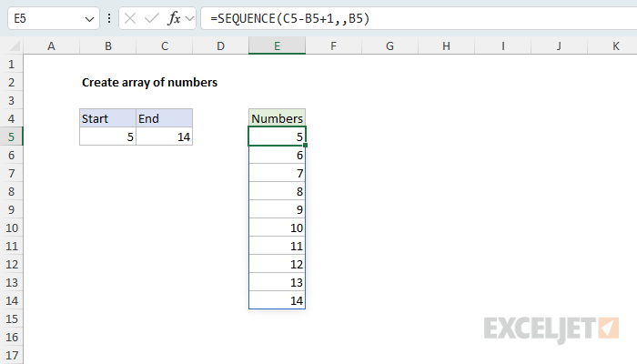Click the Enter checkmark formula button
The image size is (637, 364).
point(152,18)
